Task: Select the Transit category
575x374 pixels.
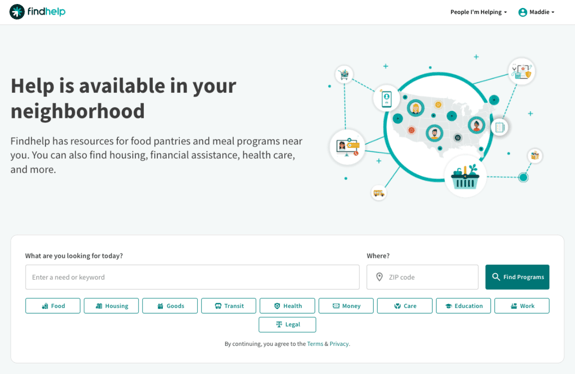Action: pos(229,306)
